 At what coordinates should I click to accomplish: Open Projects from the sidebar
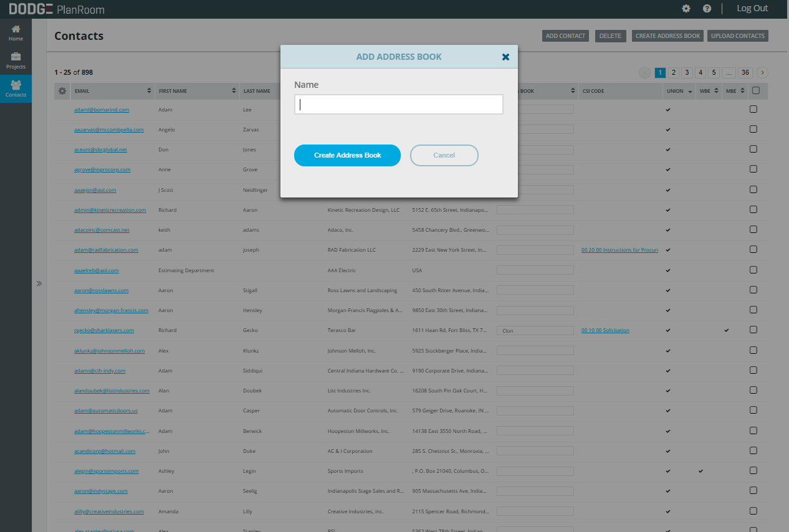tap(16, 60)
